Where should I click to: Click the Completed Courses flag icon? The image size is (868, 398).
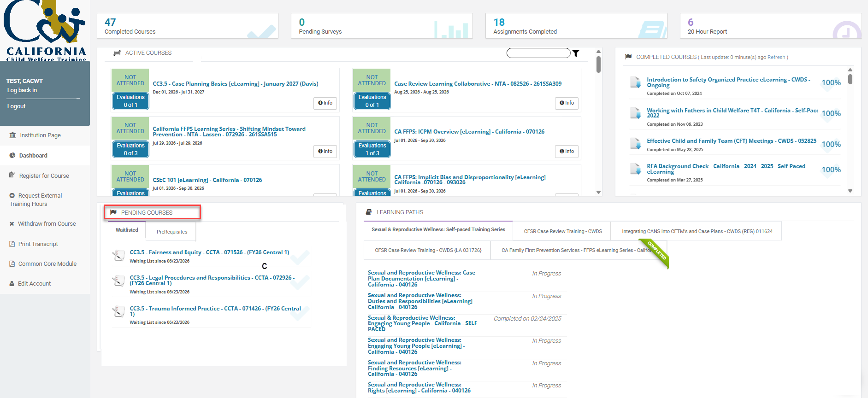(x=628, y=57)
